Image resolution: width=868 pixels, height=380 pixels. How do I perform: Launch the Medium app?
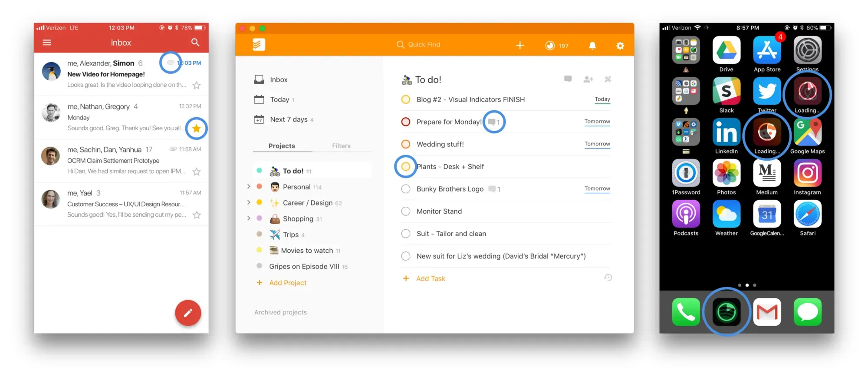[x=767, y=173]
